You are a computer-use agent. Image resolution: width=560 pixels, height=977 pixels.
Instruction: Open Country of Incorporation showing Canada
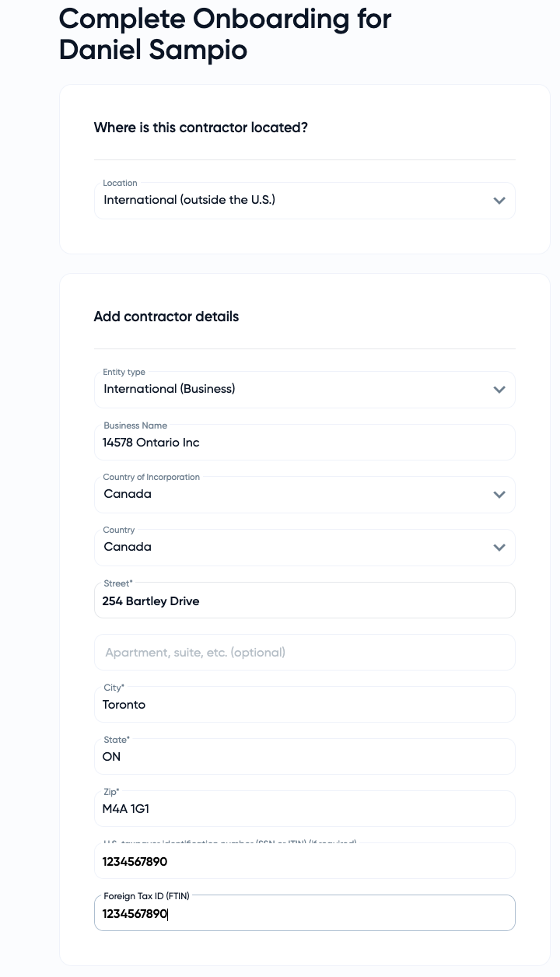(x=296, y=494)
